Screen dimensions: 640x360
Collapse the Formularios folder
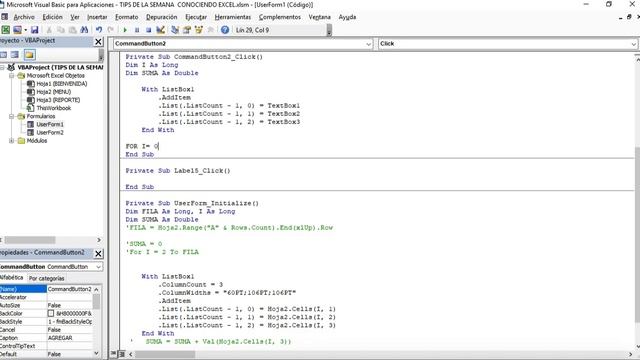[12, 116]
